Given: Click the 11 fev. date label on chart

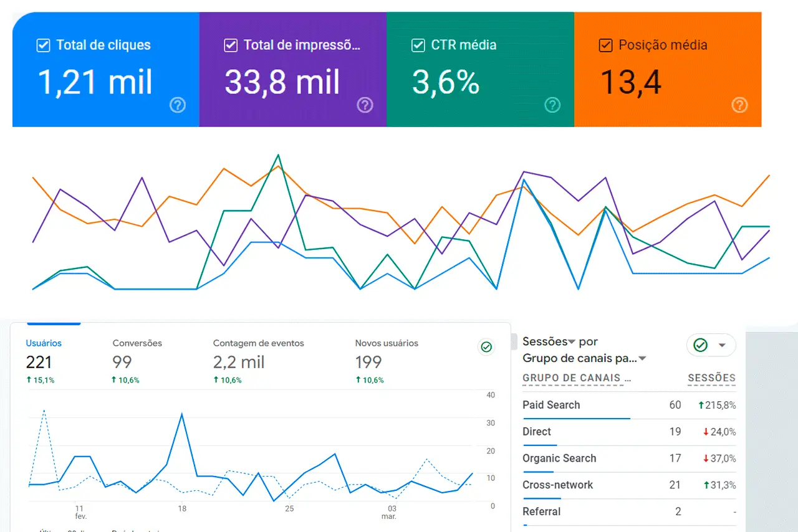Looking at the screenshot, I should (80, 513).
